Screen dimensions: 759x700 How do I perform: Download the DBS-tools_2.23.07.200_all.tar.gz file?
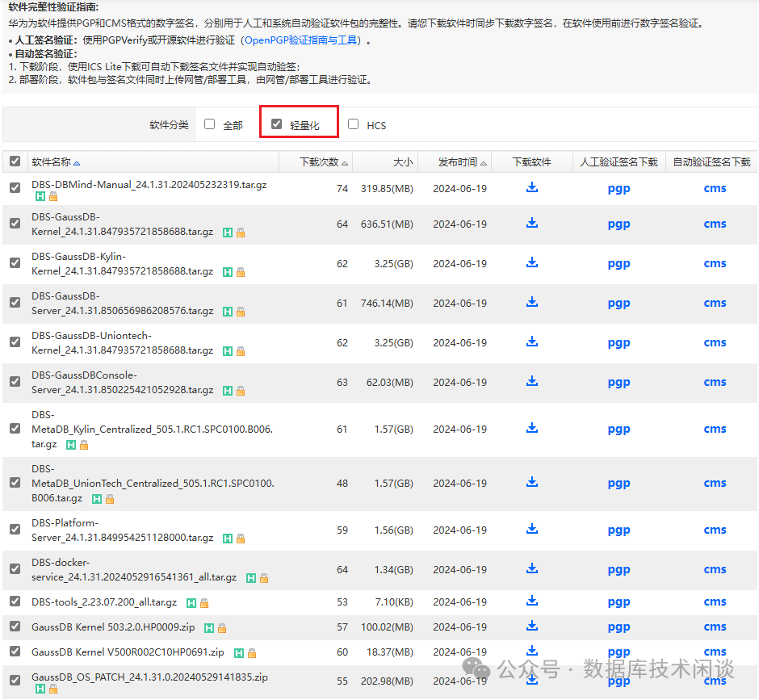pyautogui.click(x=532, y=601)
